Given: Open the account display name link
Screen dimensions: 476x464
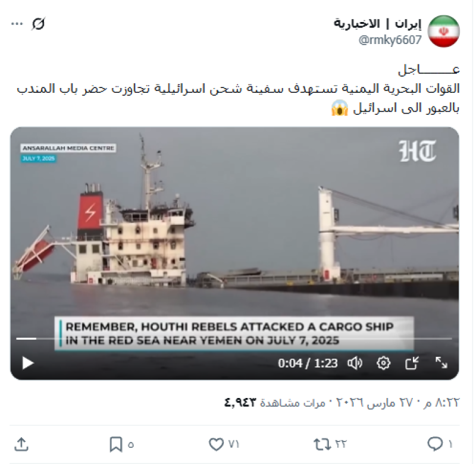Looking at the screenshot, I should tap(378, 24).
